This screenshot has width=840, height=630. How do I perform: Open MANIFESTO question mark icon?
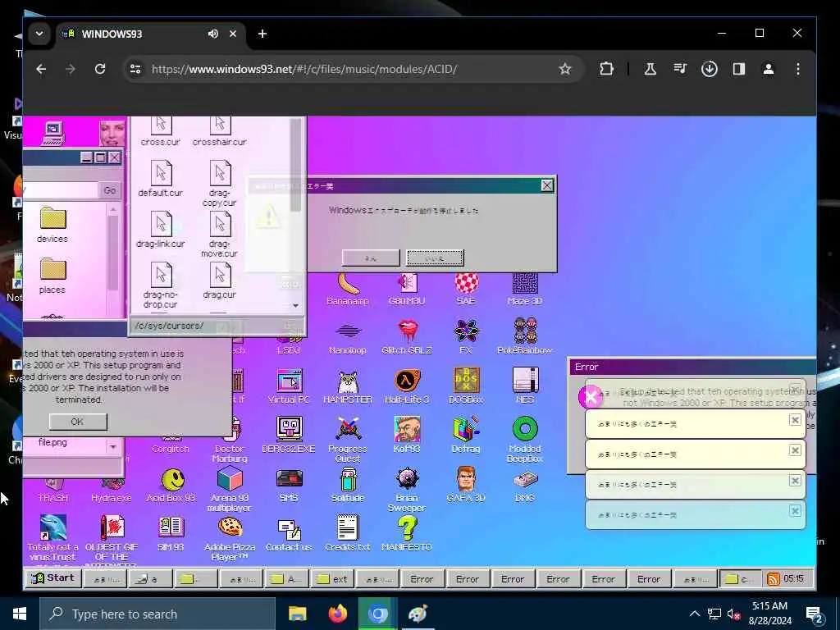coord(407,533)
